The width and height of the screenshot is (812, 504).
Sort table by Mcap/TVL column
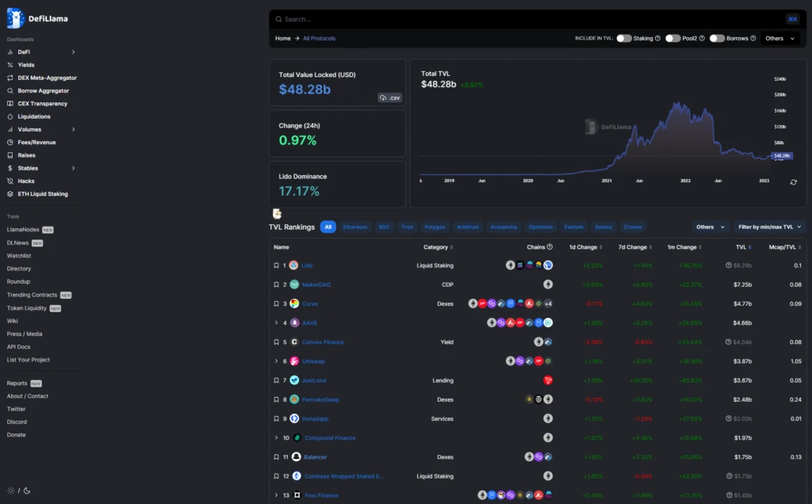coord(785,247)
